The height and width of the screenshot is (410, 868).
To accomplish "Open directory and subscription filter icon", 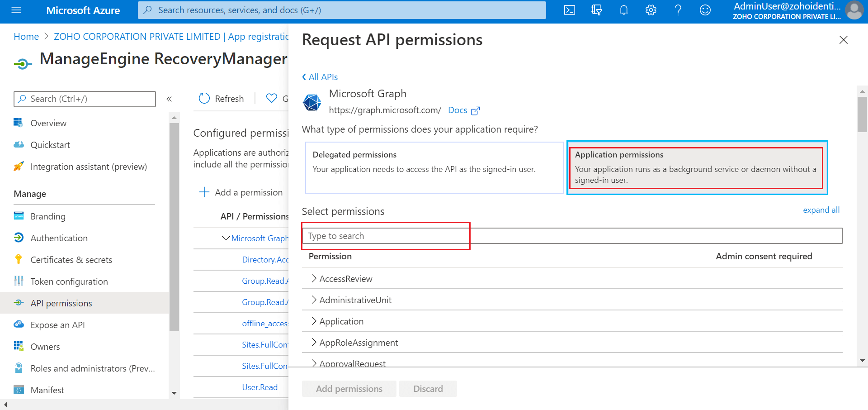I will 597,10.
